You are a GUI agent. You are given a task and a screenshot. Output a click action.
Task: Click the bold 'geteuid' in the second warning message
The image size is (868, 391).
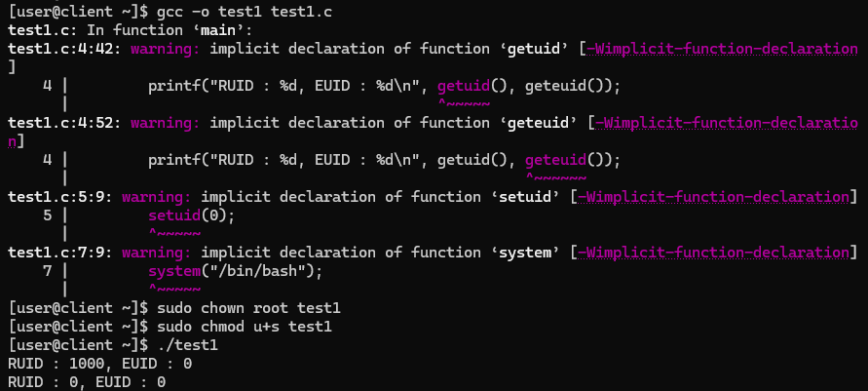tap(538, 123)
